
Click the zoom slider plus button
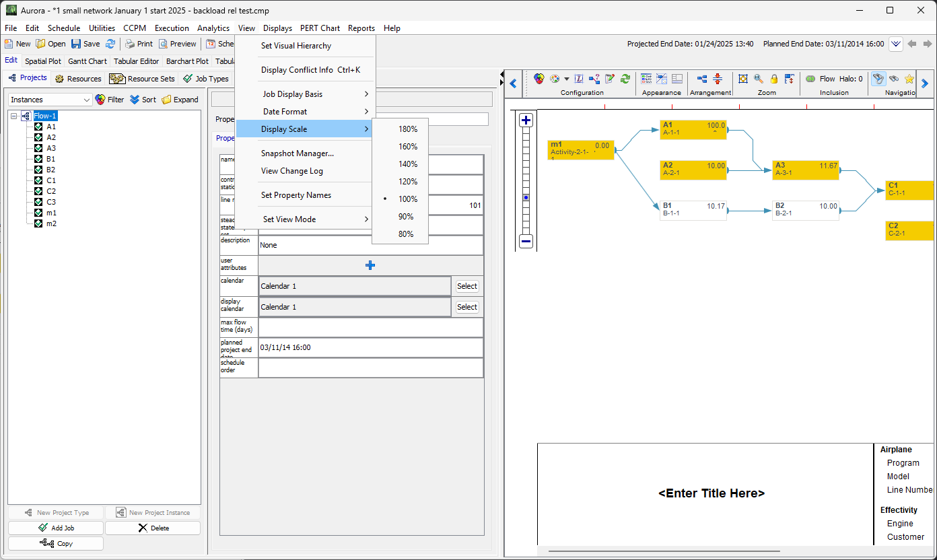[x=526, y=120]
